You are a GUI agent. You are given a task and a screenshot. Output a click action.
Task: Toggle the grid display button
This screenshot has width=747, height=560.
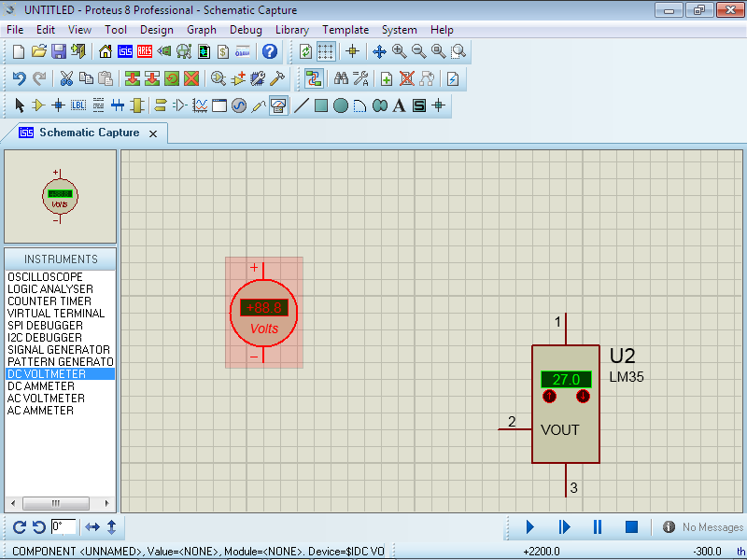[326, 51]
